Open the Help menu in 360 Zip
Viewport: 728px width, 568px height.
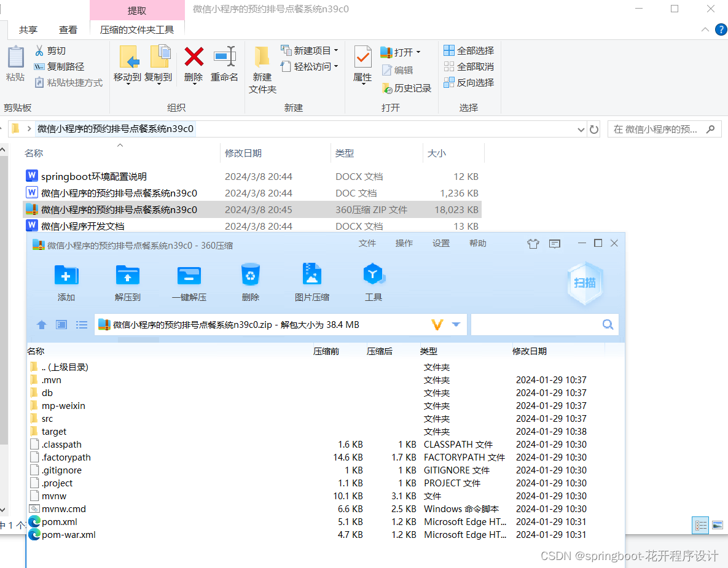478,243
